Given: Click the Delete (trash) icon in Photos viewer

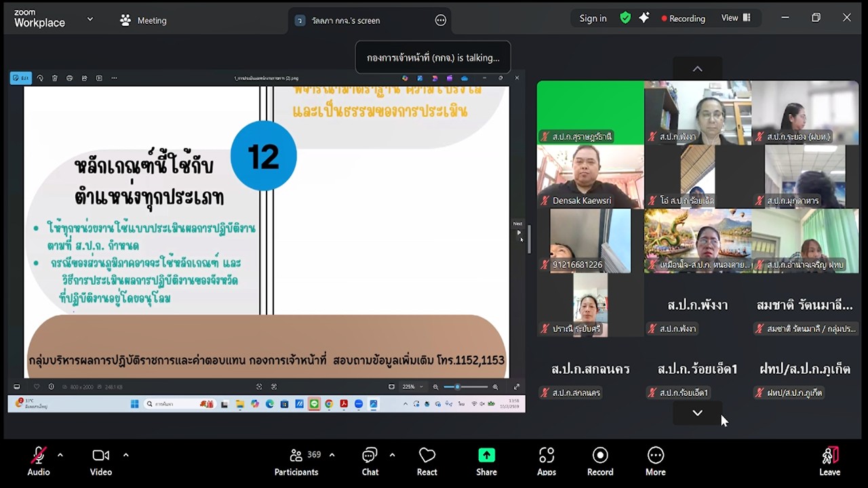Looking at the screenshot, I should 55,78.
